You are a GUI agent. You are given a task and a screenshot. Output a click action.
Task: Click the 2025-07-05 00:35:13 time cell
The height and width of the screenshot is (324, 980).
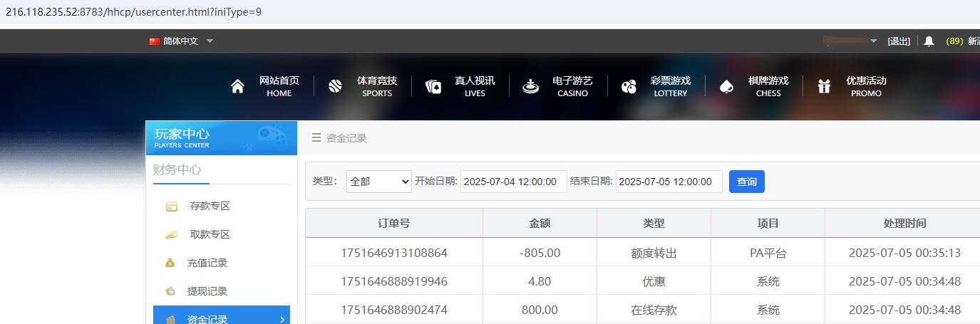(x=904, y=253)
